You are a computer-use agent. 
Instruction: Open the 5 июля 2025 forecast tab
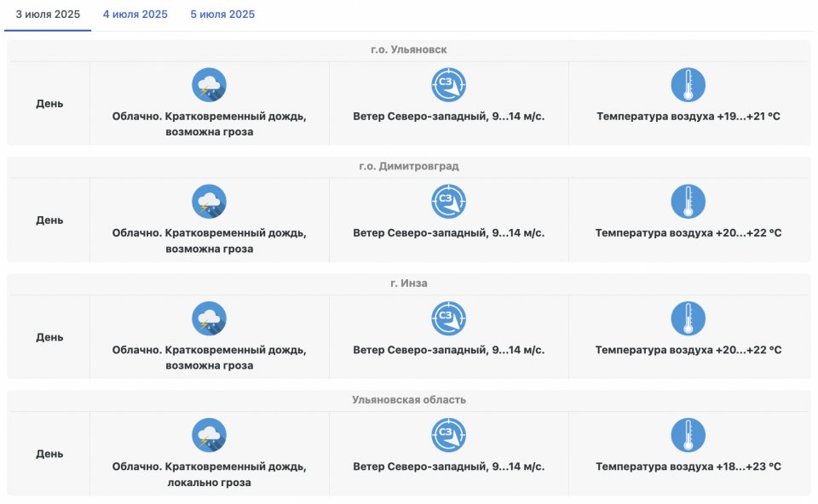(222, 14)
